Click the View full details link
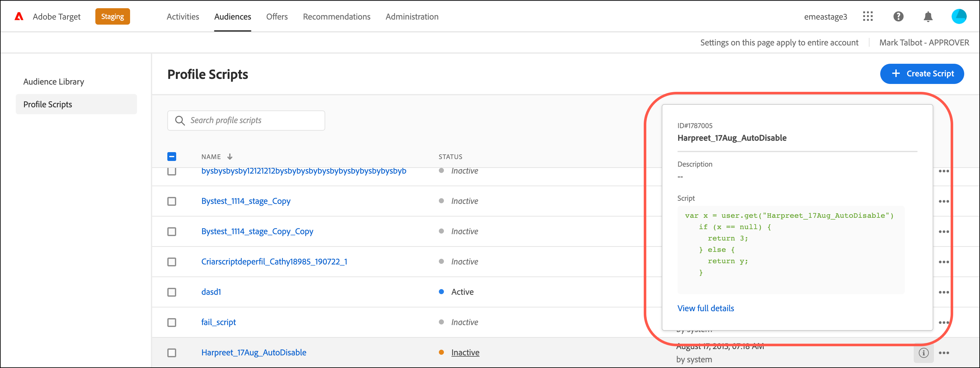Viewport: 980px width, 368px height. [x=705, y=308]
